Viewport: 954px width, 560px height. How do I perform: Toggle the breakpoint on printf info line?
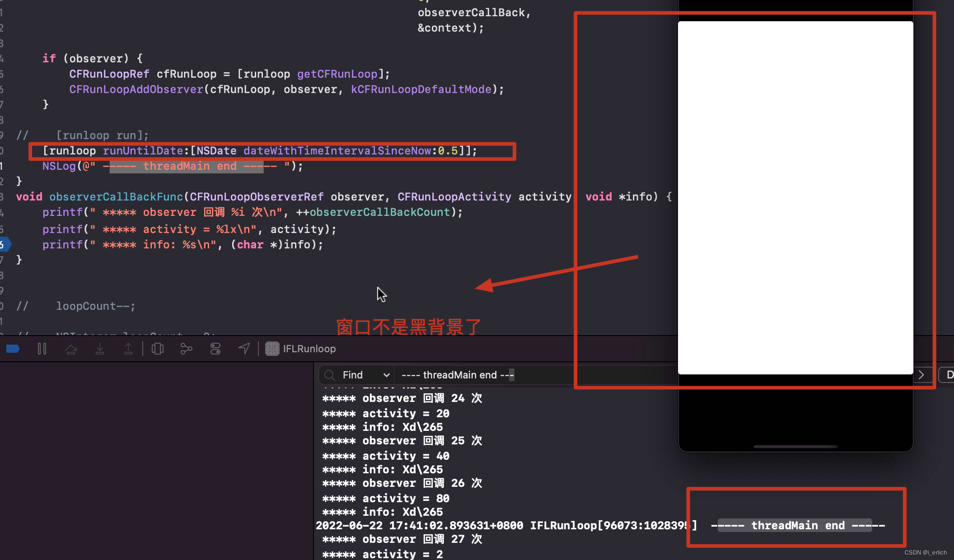tap(5, 245)
